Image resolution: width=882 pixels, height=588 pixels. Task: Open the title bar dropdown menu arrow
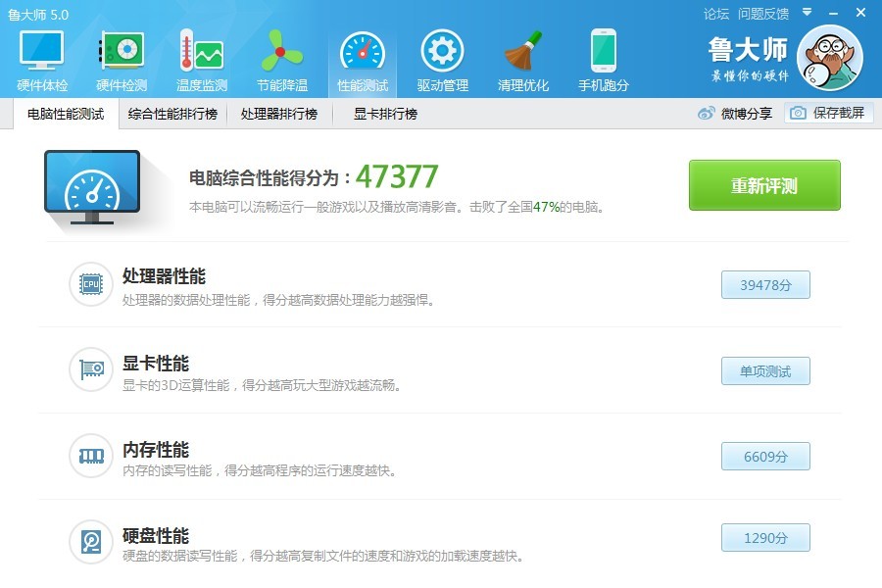click(807, 12)
